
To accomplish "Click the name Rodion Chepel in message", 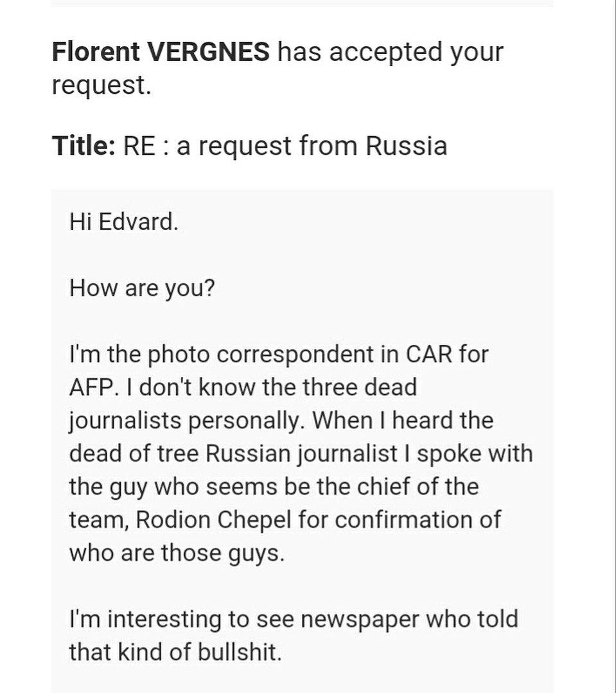I will tap(213, 520).
